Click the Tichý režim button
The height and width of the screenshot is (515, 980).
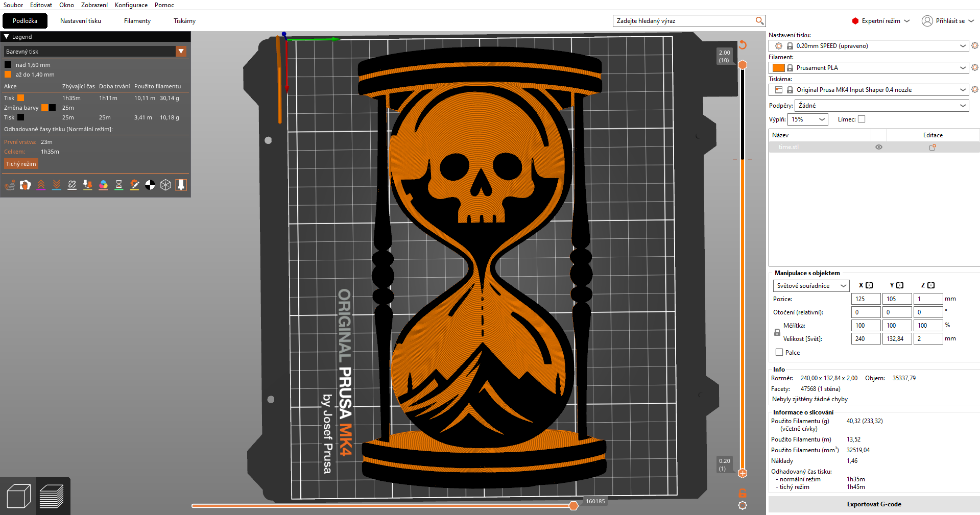21,164
